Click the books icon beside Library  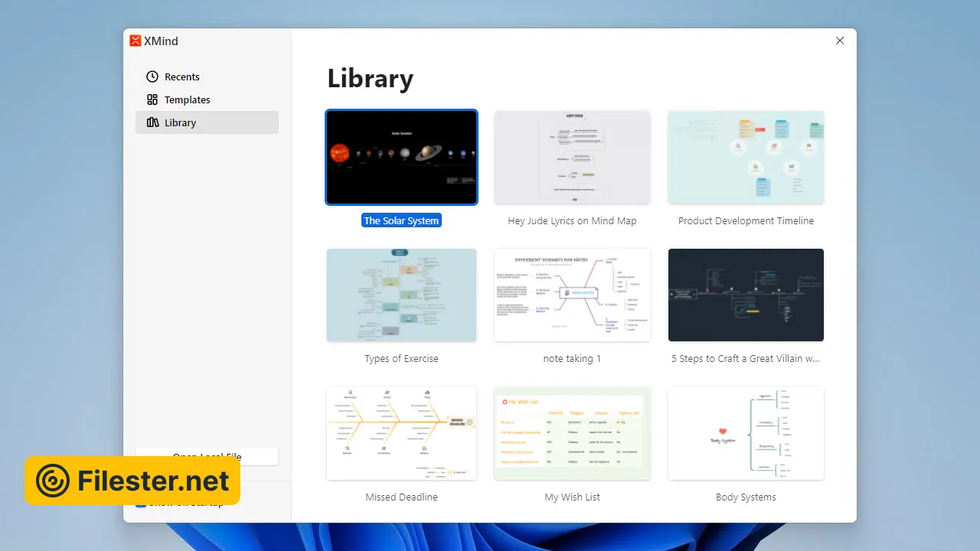pos(152,122)
